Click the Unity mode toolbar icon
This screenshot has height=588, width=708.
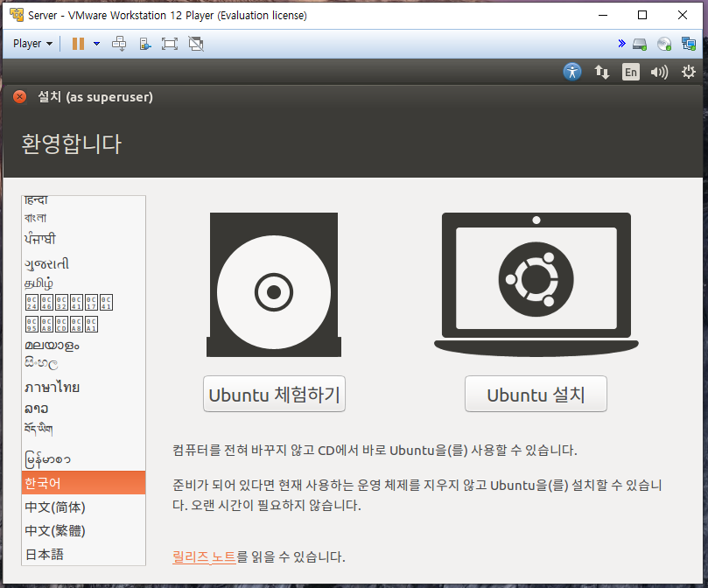196,44
